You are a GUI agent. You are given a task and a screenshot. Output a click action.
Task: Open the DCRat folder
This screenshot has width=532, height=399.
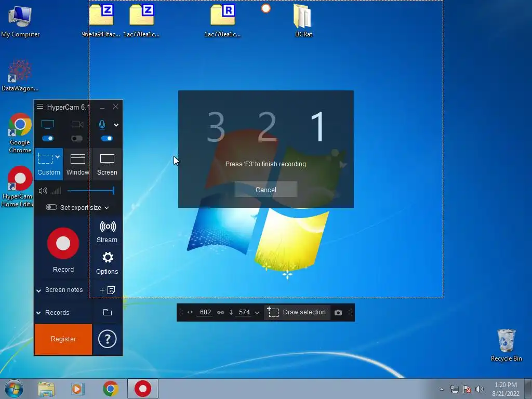coord(303,20)
